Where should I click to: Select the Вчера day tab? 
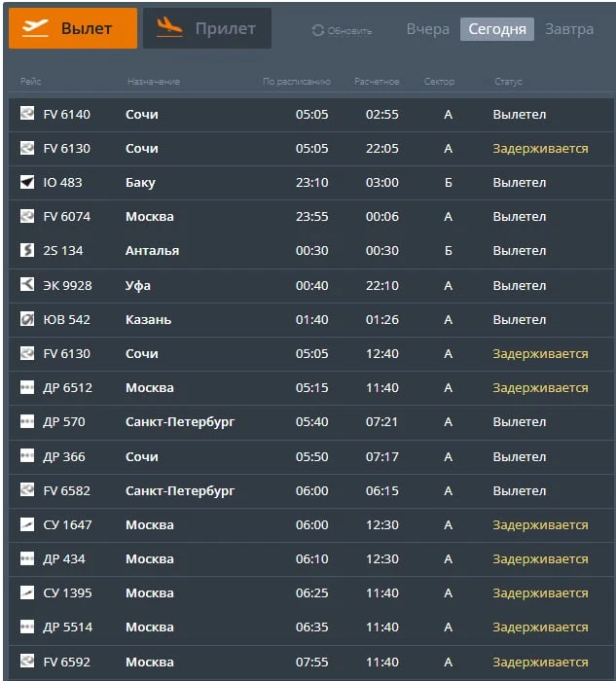[428, 29]
